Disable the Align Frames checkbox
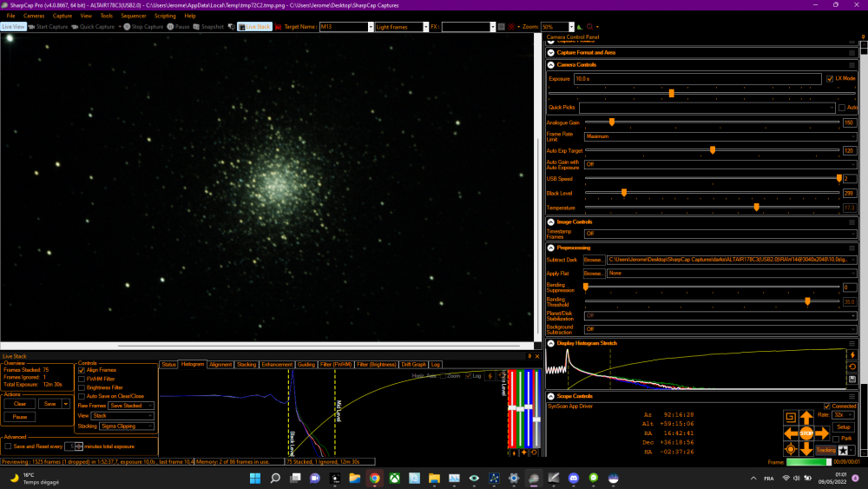The width and height of the screenshot is (868, 489). [x=82, y=370]
